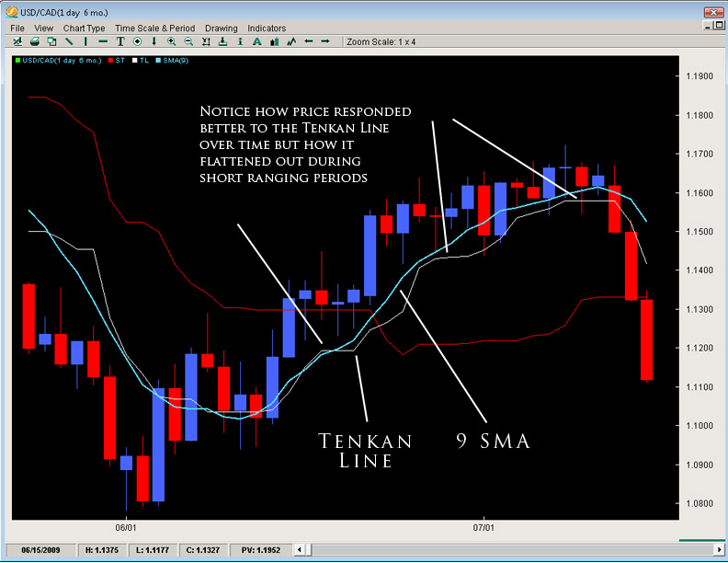This screenshot has height=563, width=728.
Task: Click the application icon in title bar
Action: click(12, 12)
